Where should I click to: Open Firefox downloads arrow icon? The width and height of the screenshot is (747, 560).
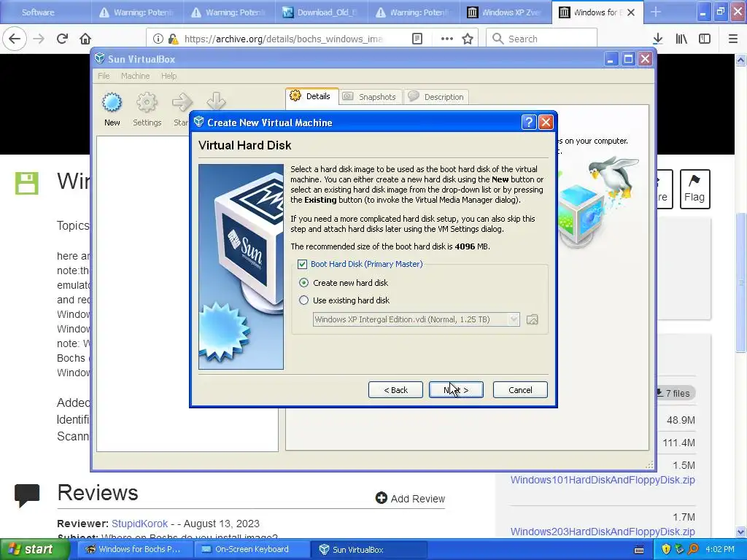click(658, 39)
